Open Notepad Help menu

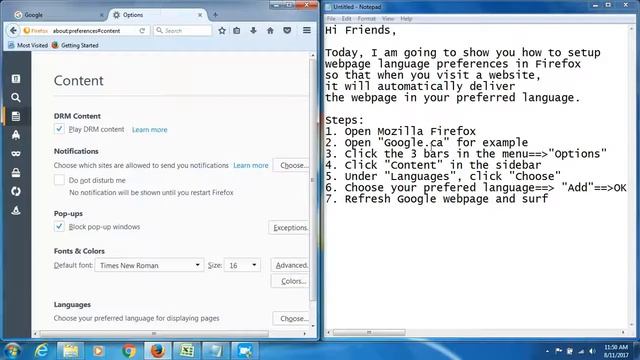tap(406, 19)
